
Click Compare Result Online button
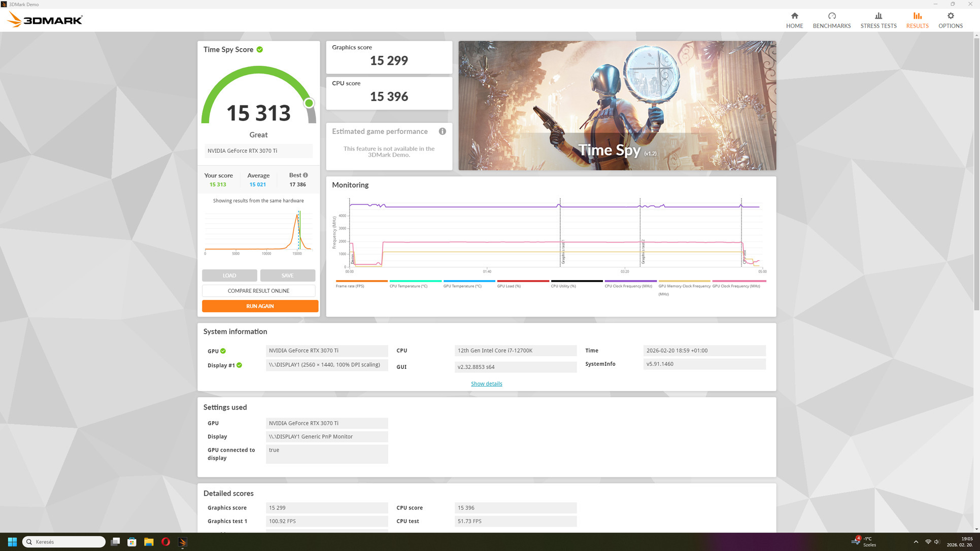click(x=258, y=291)
